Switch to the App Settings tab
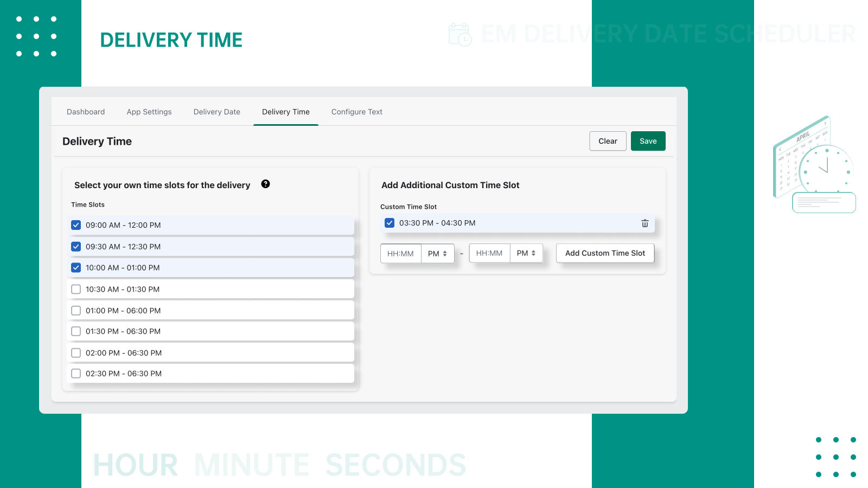Image resolution: width=868 pixels, height=488 pixels. [149, 112]
